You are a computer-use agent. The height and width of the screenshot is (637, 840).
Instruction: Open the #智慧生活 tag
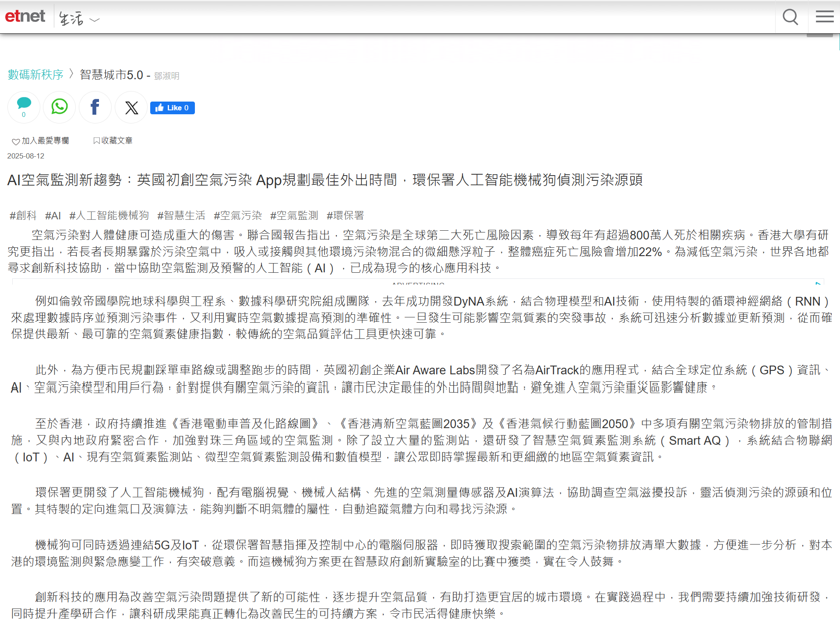(181, 215)
